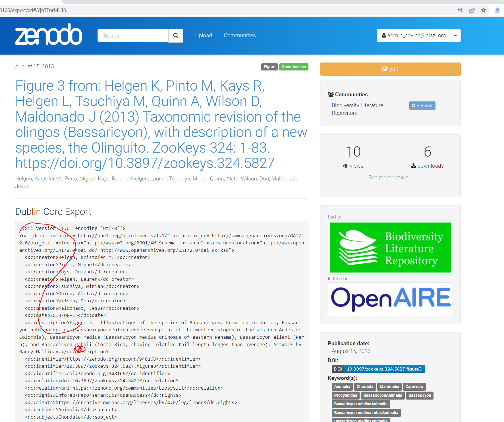Viewport: 504px width, 422px height.
Task: Click the BassaricyonAnimalia keyword tag
Action: (383, 396)
